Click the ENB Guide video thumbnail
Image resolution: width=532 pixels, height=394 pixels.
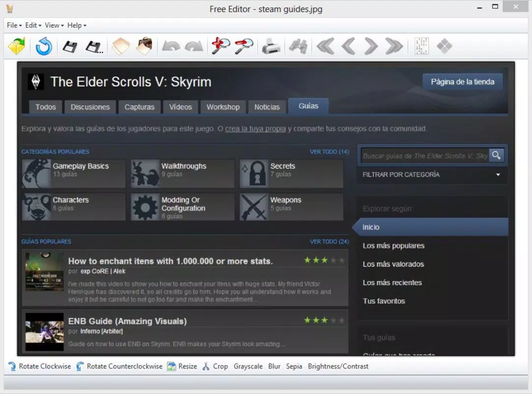coord(44,332)
